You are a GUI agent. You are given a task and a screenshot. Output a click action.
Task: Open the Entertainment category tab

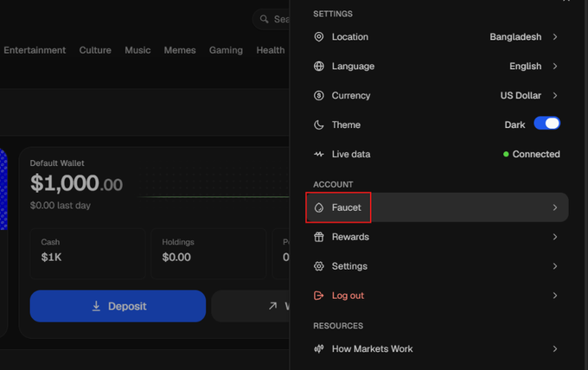click(35, 50)
